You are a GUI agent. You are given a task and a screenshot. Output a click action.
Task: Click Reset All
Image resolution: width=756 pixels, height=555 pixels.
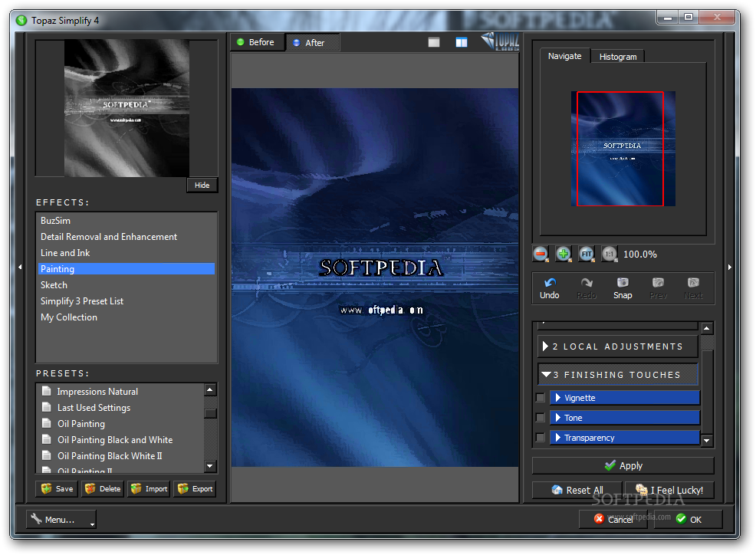[x=577, y=490]
